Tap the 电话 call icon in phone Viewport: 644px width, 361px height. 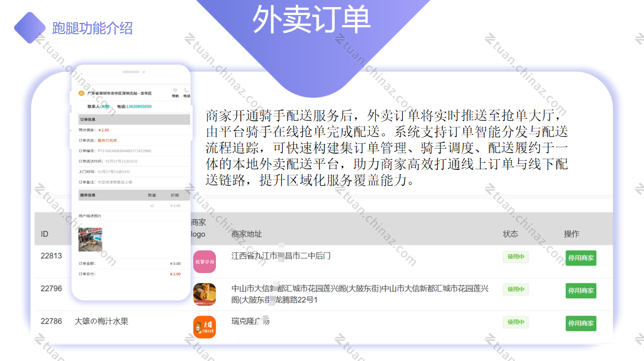coord(187,93)
